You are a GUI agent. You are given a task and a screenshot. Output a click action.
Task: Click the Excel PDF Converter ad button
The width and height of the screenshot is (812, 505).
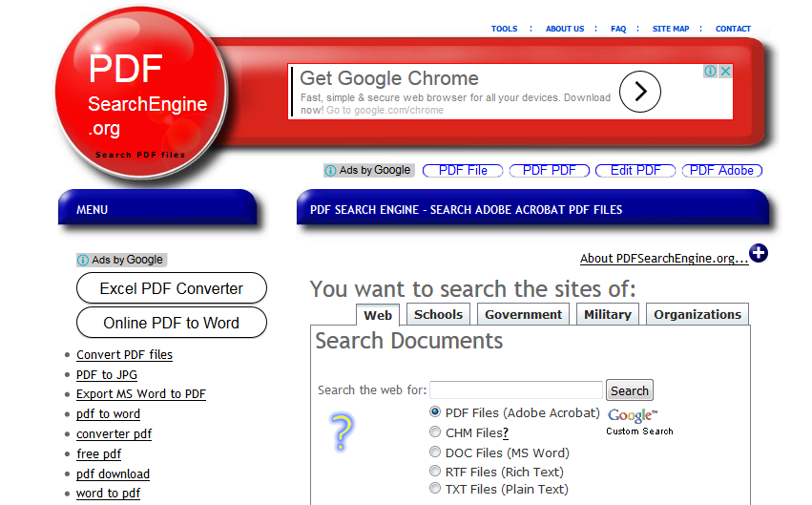pyautogui.click(x=172, y=288)
